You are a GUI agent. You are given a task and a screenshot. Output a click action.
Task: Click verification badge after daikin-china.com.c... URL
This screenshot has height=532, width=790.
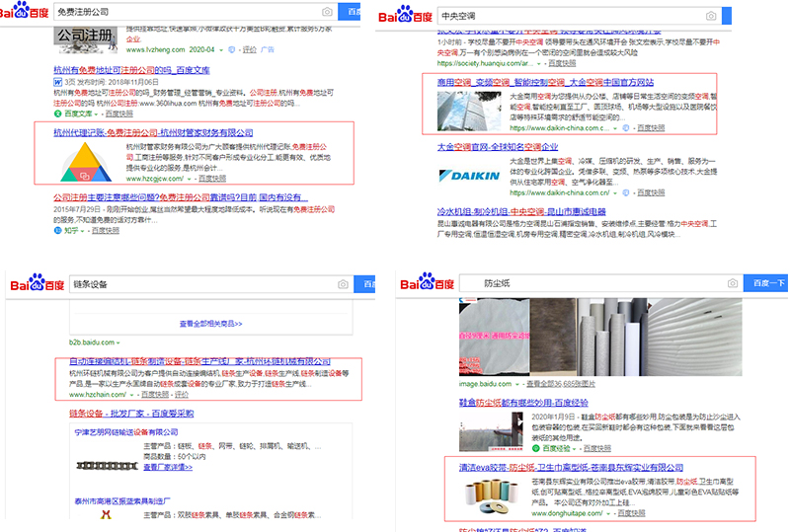point(626,128)
